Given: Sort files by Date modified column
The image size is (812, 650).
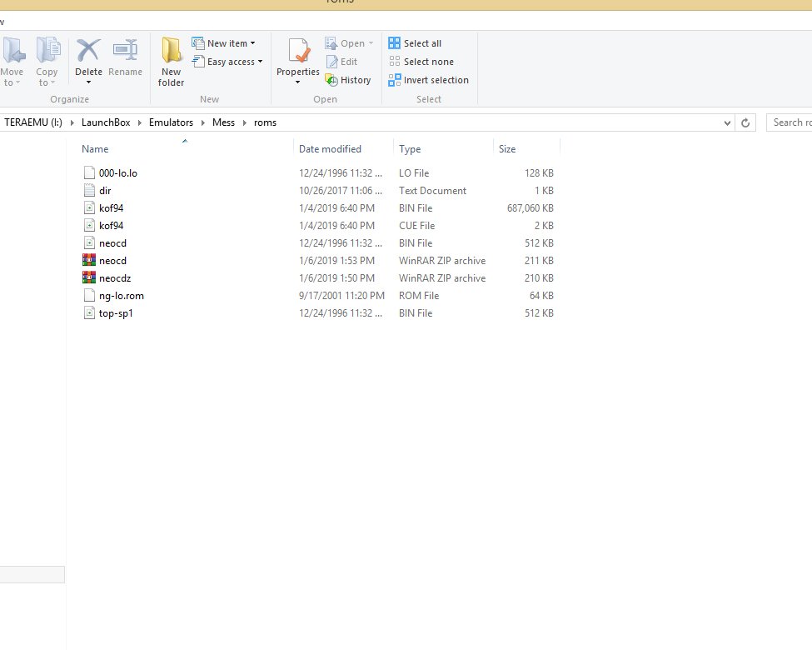Looking at the screenshot, I should (x=330, y=149).
